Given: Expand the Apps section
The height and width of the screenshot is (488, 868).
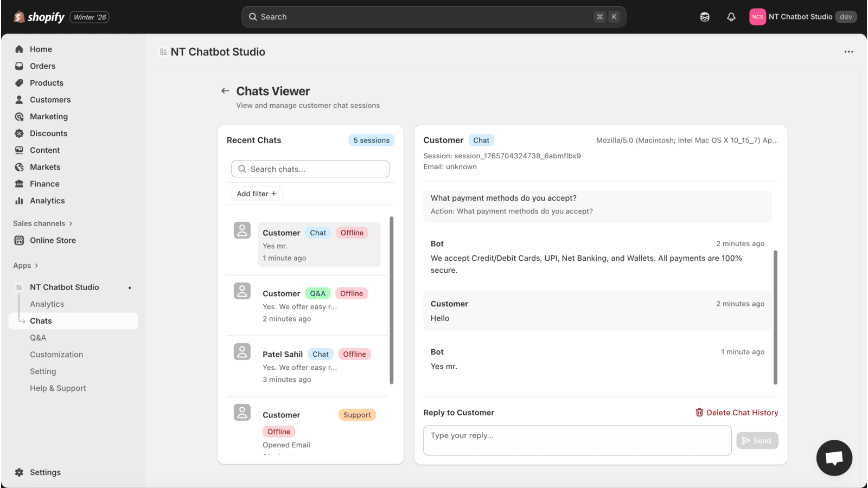Looking at the screenshot, I should point(25,266).
